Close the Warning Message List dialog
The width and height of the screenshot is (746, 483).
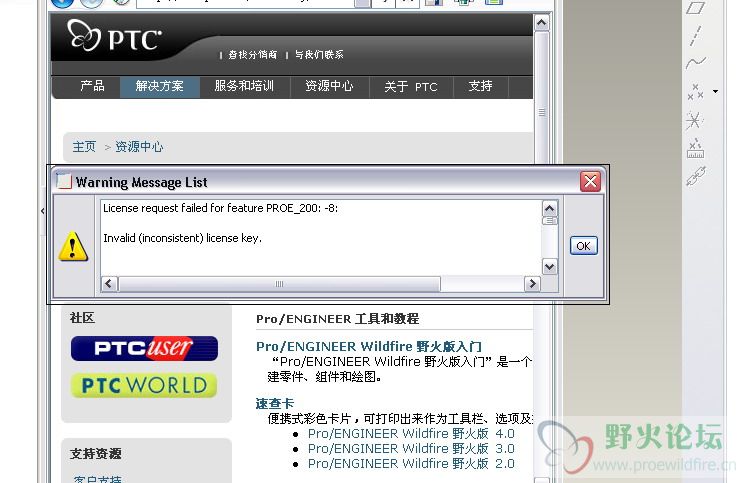pyautogui.click(x=590, y=181)
